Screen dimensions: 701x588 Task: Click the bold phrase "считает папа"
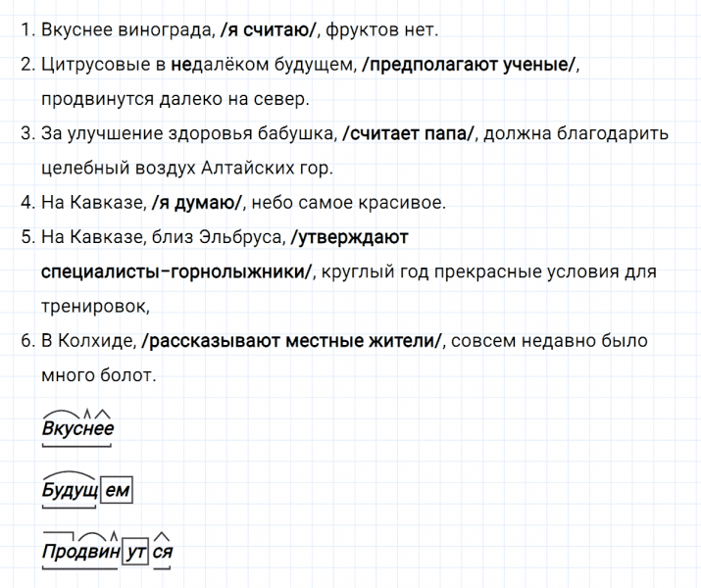coord(410,133)
